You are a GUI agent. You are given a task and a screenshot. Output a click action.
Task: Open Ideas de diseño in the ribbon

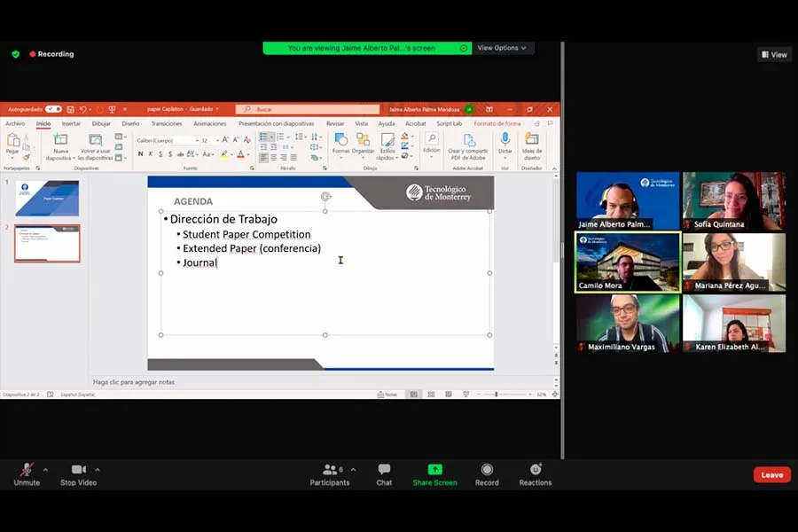532,145
